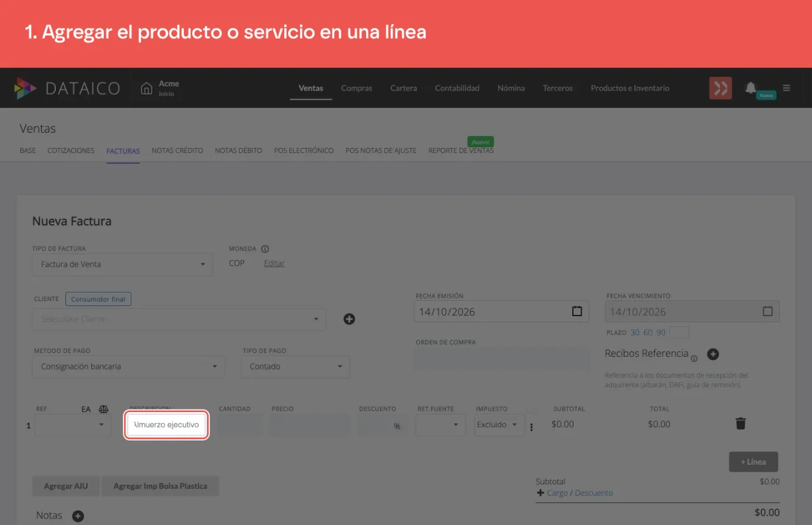This screenshot has width=812, height=525.
Task: Add a new line with + Línea
Action: click(x=754, y=462)
